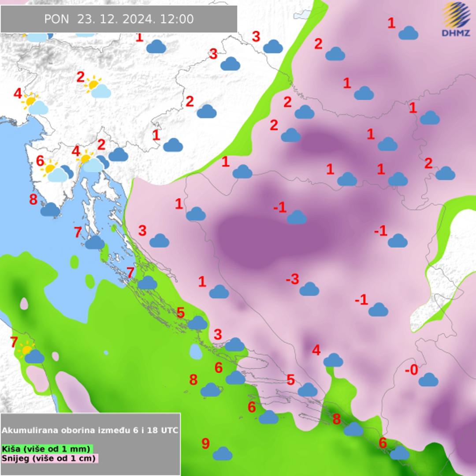Click the small light-blue patch near temperature 3
The width and height of the screenshot is (476, 476).
point(195,352)
